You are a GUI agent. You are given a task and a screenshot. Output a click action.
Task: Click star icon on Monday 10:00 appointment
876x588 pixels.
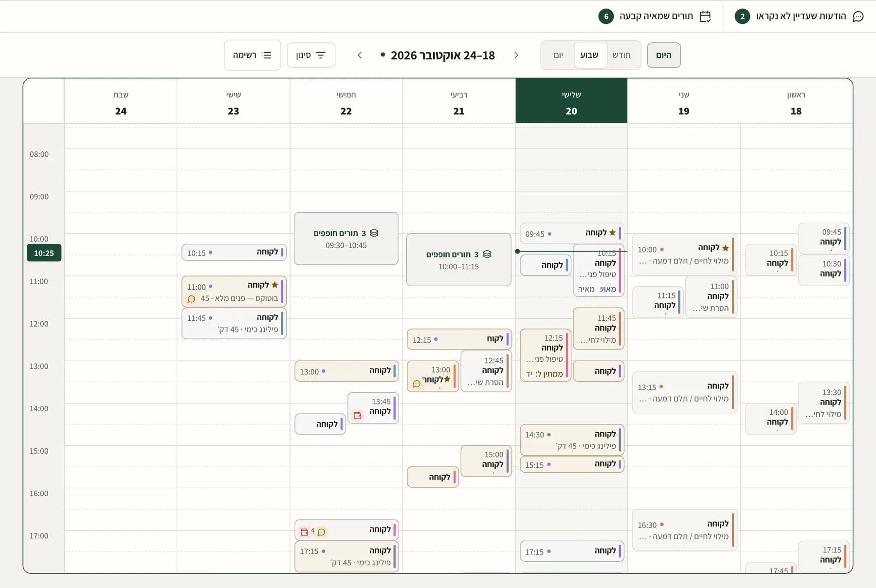click(x=725, y=248)
